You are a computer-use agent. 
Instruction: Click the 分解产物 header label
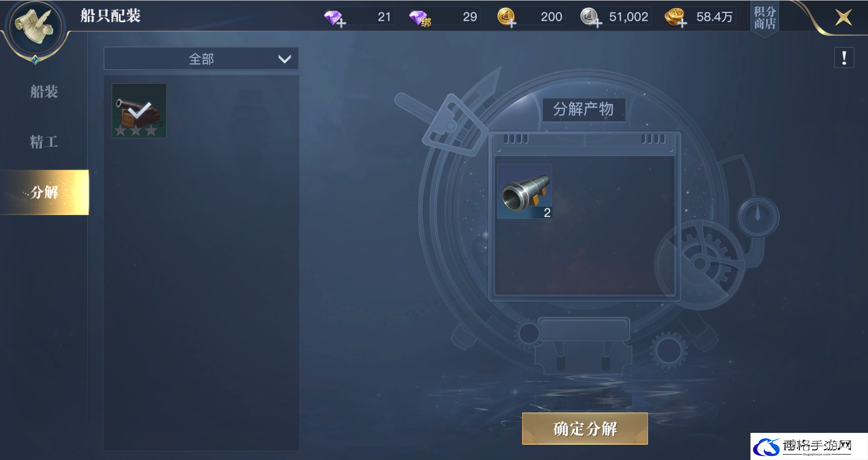(x=583, y=109)
